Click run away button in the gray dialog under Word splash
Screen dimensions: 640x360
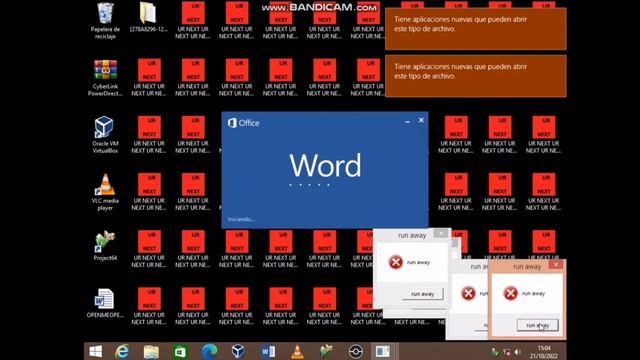click(x=422, y=294)
